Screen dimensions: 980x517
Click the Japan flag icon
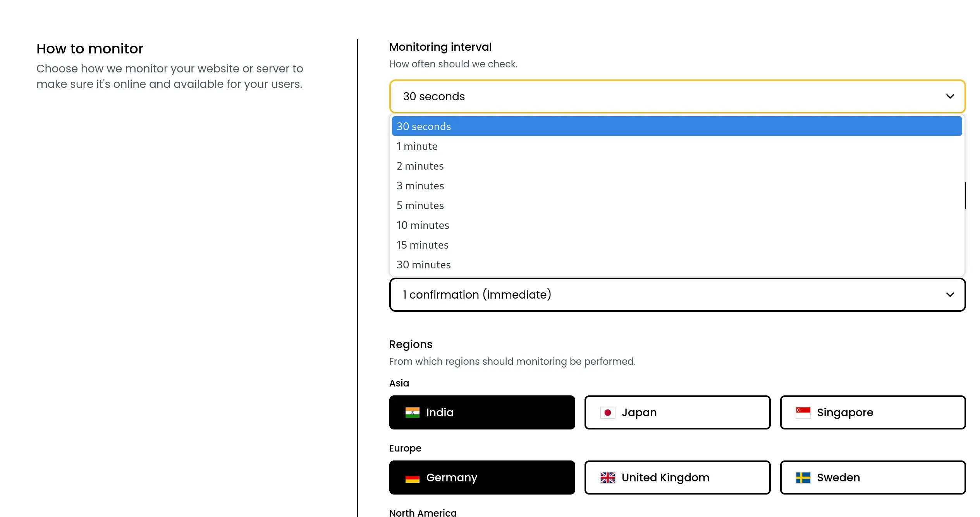(x=607, y=412)
